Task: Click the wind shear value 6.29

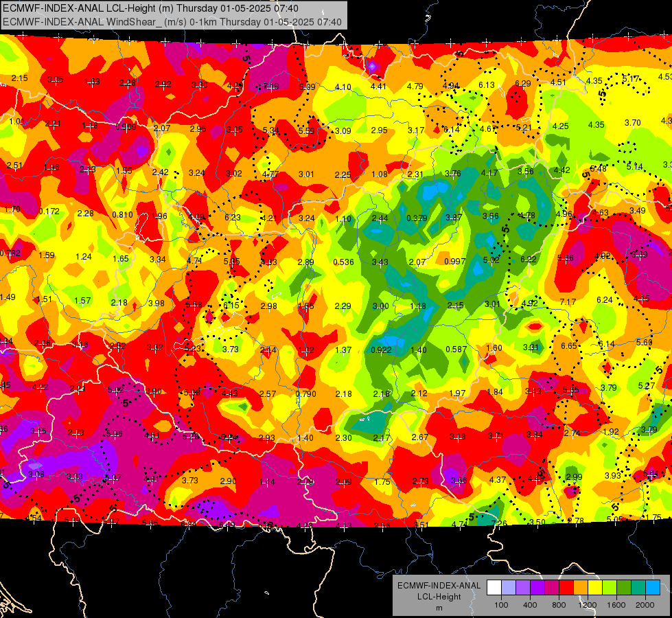Action: 523,84
